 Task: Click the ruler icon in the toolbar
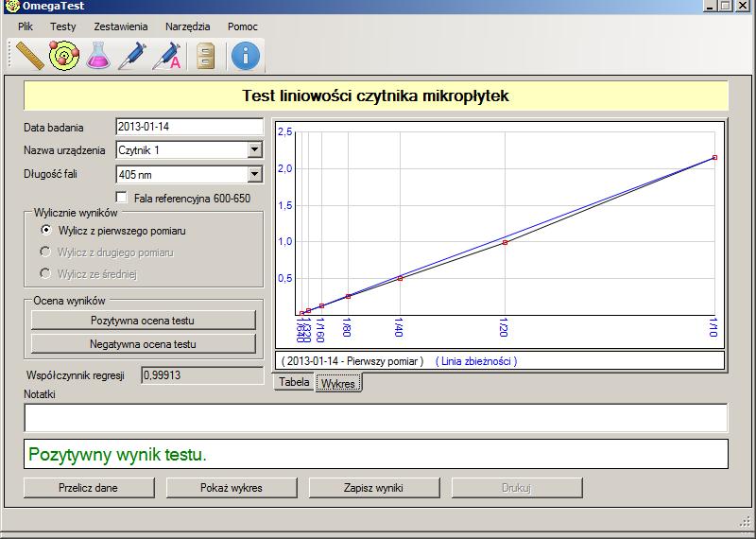coord(30,56)
